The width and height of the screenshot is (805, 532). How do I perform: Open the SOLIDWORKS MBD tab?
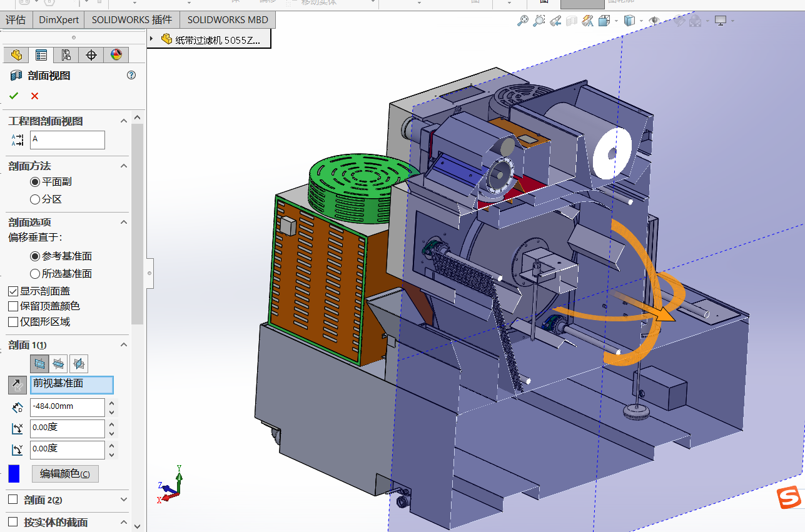click(228, 19)
